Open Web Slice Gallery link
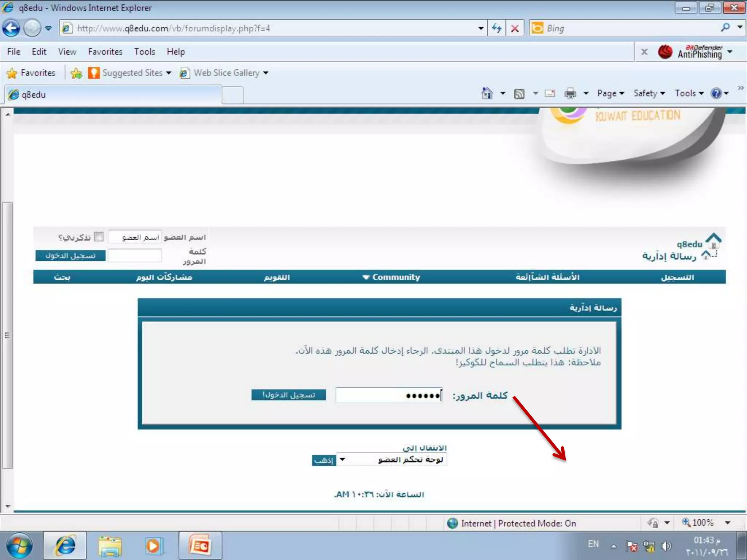747x560 pixels. (x=224, y=73)
